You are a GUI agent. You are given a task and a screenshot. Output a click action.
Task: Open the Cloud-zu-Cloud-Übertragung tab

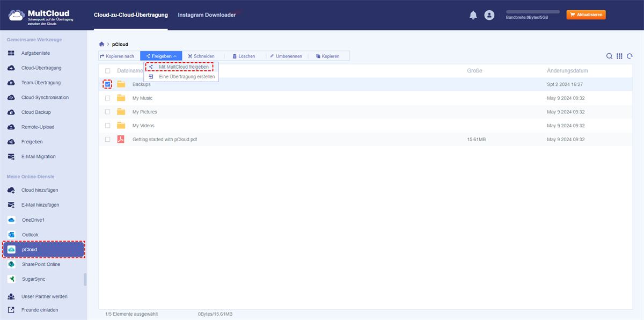click(x=130, y=15)
